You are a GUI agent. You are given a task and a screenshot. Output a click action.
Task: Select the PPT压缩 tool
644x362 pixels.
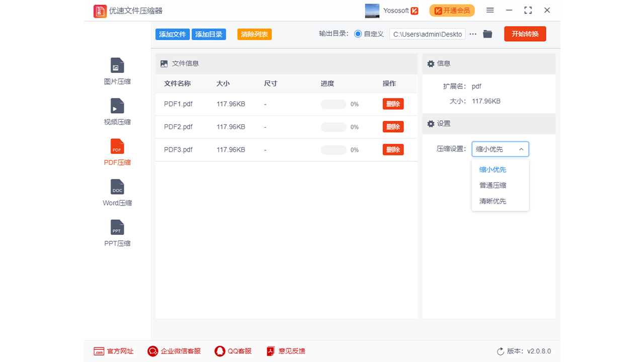117,232
